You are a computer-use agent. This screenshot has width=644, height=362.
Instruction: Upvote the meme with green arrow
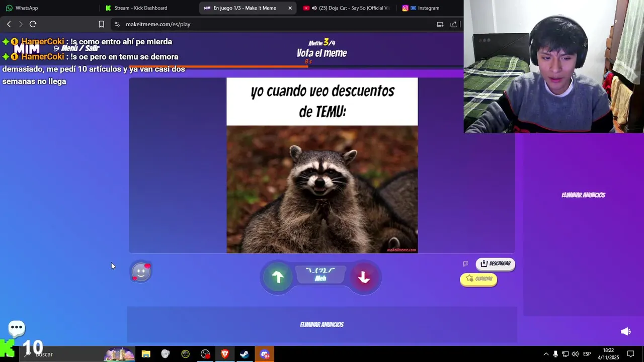278,277
